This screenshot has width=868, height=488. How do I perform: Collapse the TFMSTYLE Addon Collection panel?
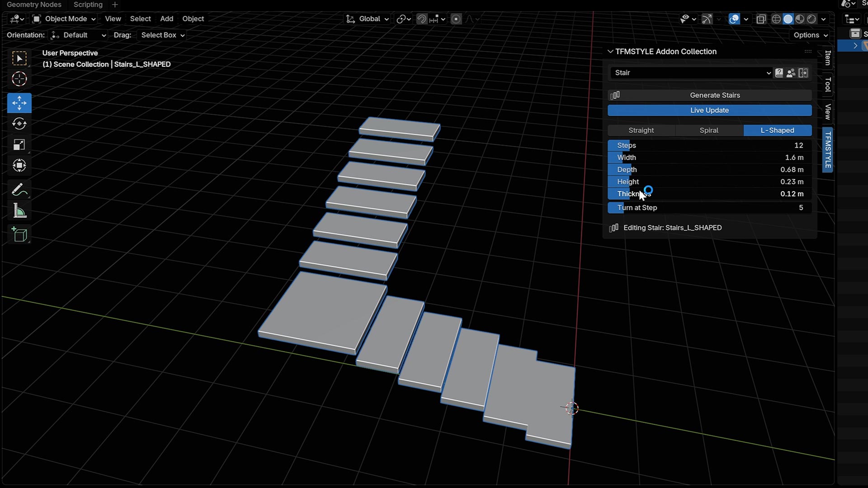pyautogui.click(x=610, y=52)
